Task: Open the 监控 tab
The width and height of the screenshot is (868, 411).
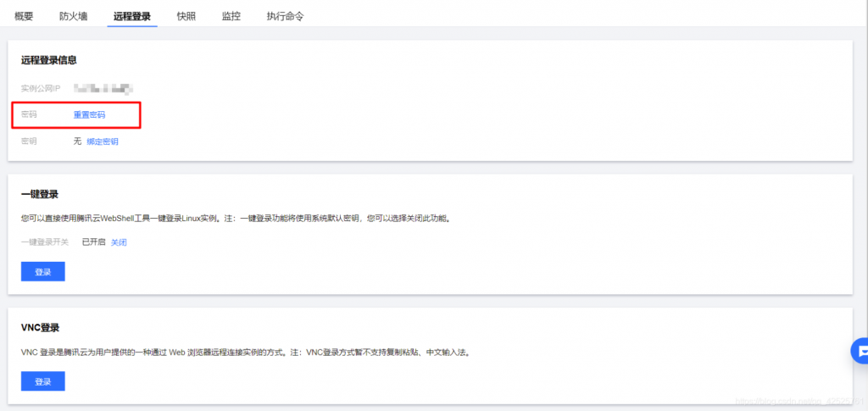Action: coord(231,16)
